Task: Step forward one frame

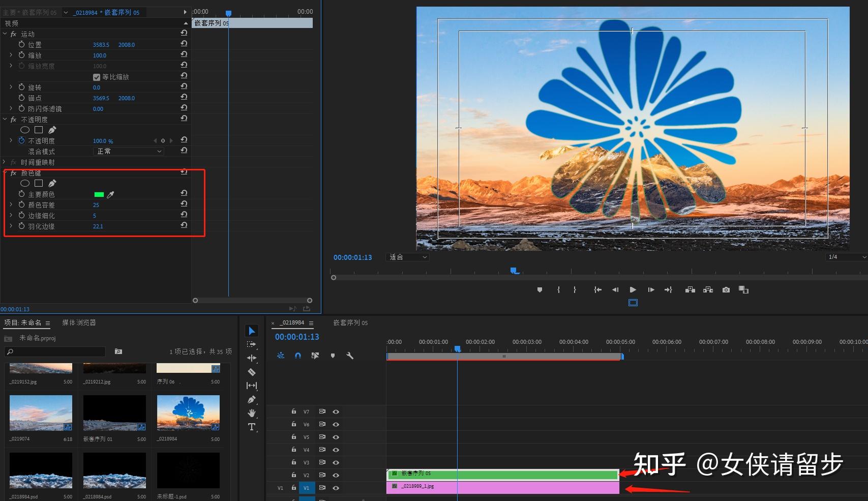Action: tap(651, 290)
